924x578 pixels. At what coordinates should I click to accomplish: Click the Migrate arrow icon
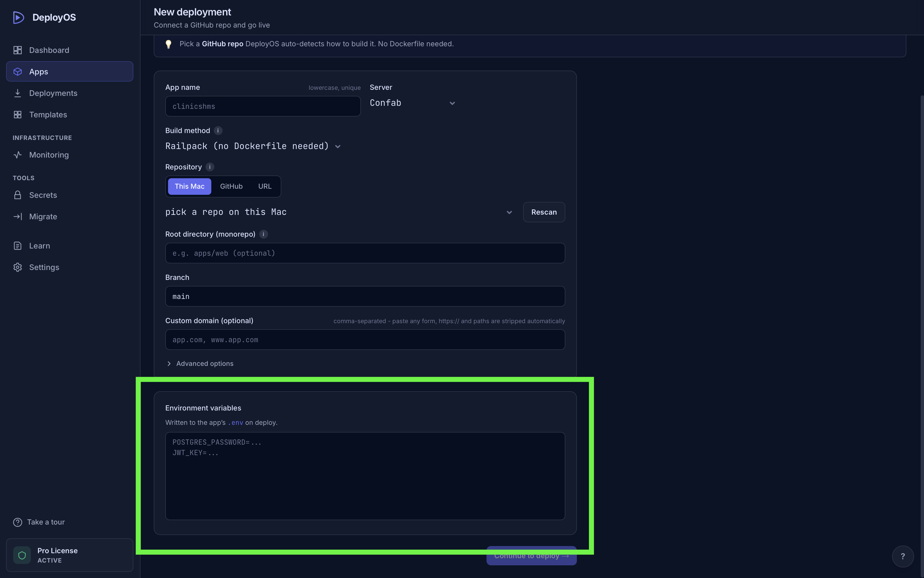pos(18,216)
